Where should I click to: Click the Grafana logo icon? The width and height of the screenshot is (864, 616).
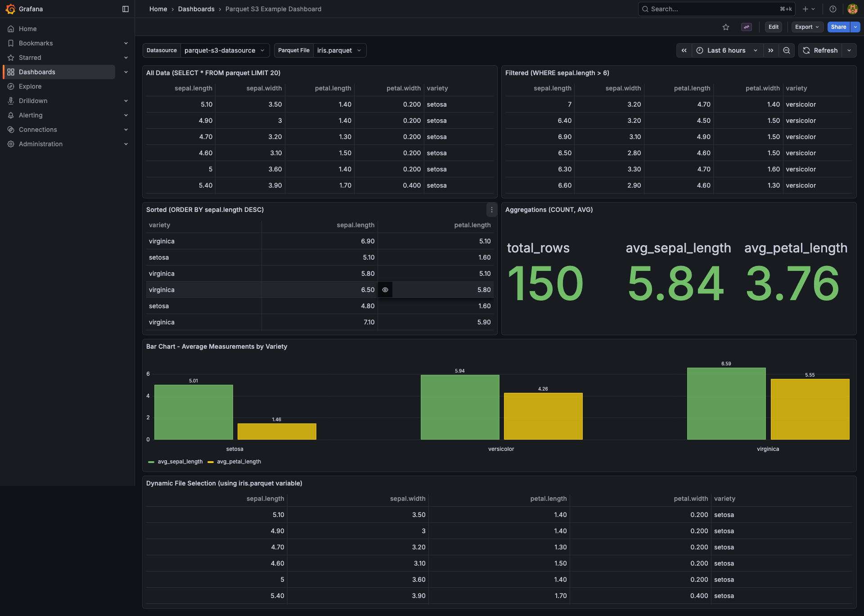tap(10, 9)
